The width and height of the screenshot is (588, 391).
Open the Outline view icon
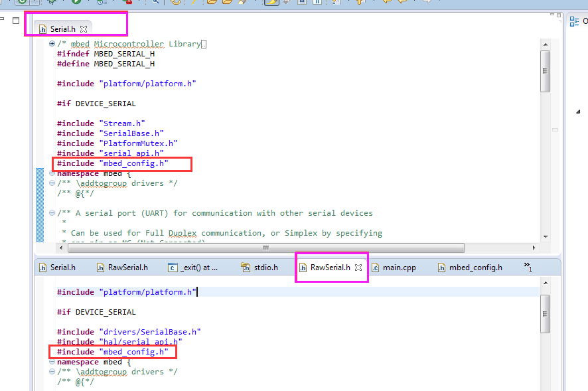[574, 21]
